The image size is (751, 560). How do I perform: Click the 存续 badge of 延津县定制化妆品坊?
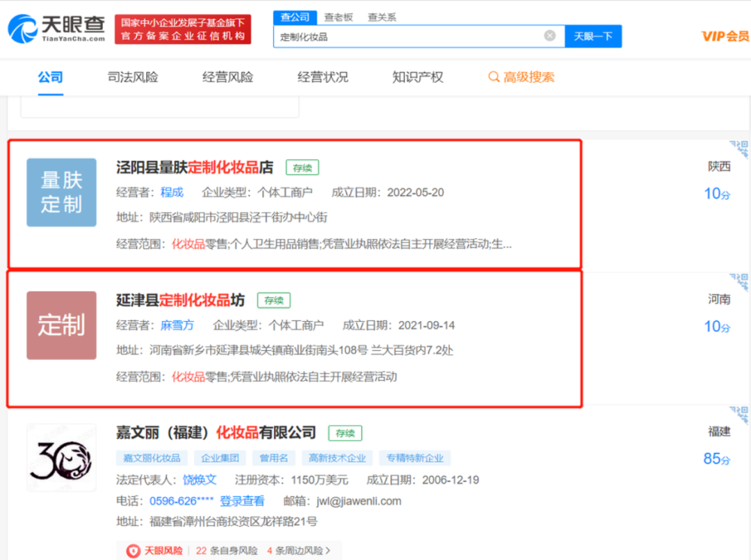pos(274,301)
